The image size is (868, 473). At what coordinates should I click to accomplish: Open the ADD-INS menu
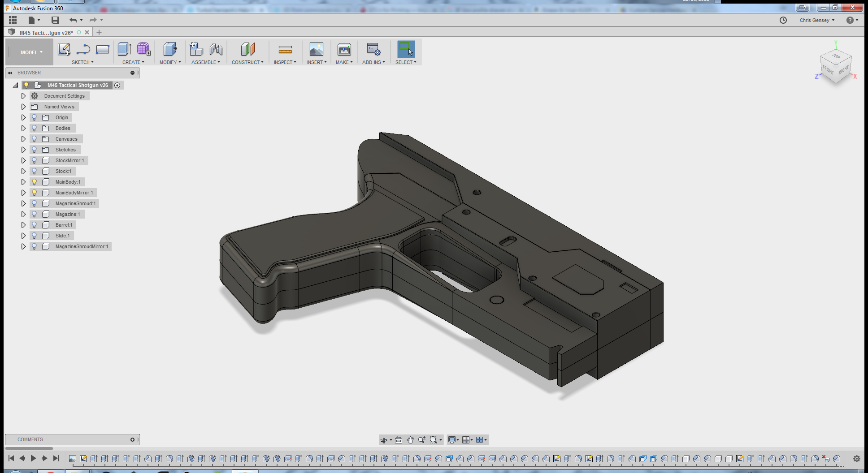pyautogui.click(x=373, y=62)
